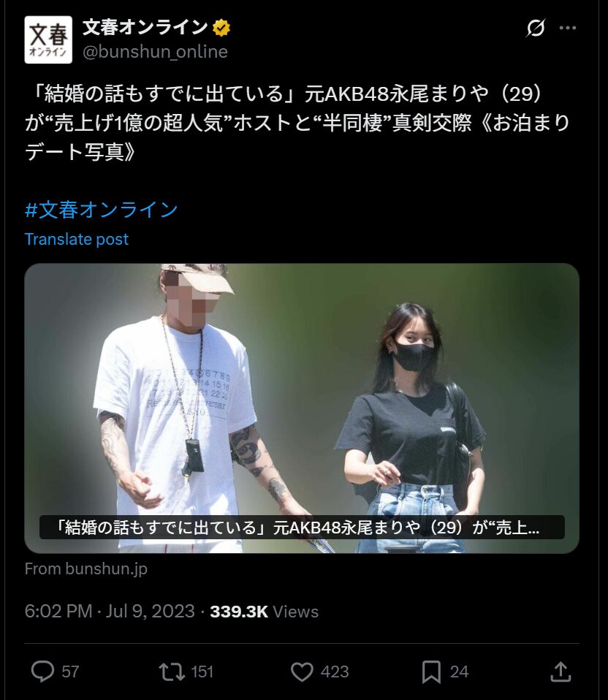Like the post with heart icon
The height and width of the screenshot is (700, 608).
coord(303,672)
